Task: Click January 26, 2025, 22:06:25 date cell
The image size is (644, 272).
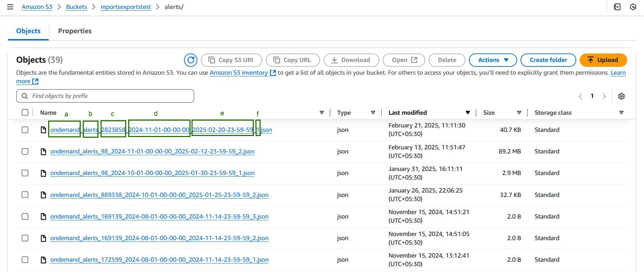Action: (425, 195)
